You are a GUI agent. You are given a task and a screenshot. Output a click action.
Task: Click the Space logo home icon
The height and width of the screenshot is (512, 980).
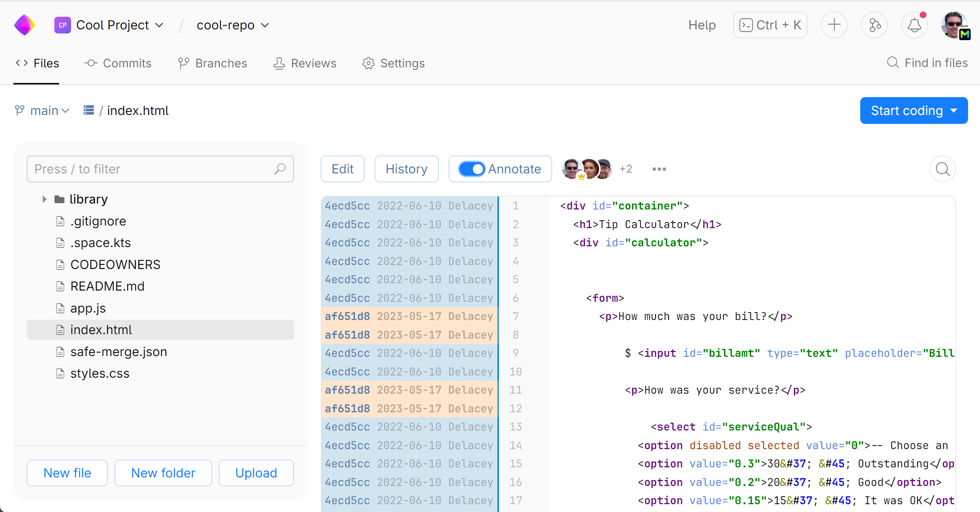pos(25,25)
